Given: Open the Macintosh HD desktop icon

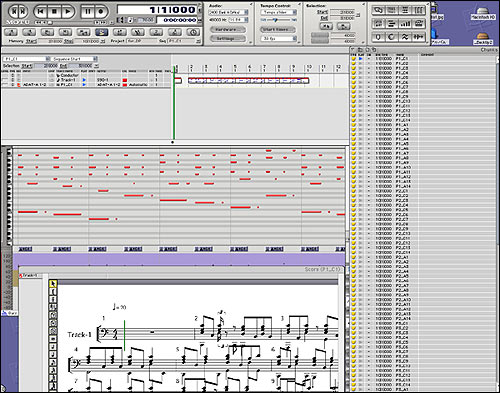Looking at the screenshot, I should click(x=483, y=13).
